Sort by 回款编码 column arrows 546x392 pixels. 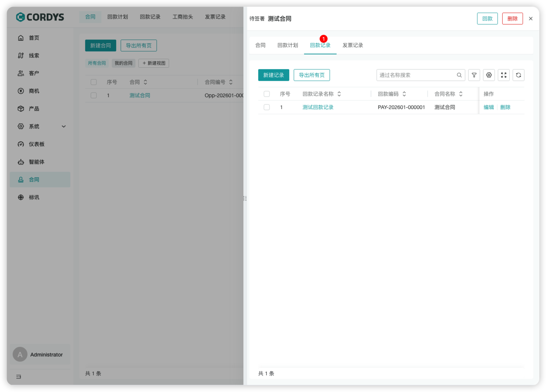[404, 94]
